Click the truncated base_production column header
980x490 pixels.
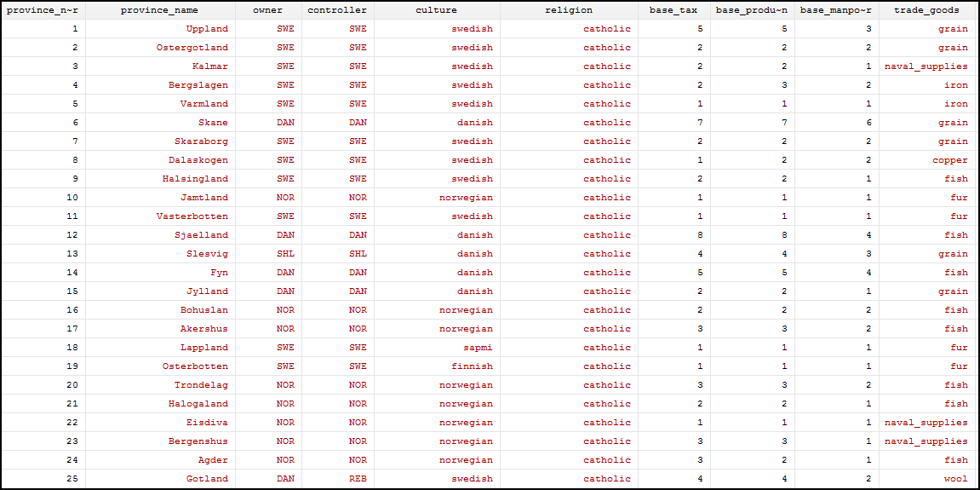752,10
